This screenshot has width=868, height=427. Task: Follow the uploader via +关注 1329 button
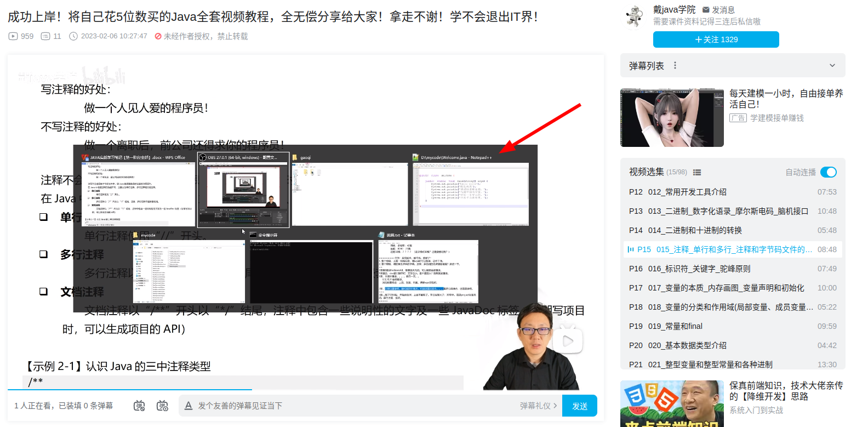716,39
